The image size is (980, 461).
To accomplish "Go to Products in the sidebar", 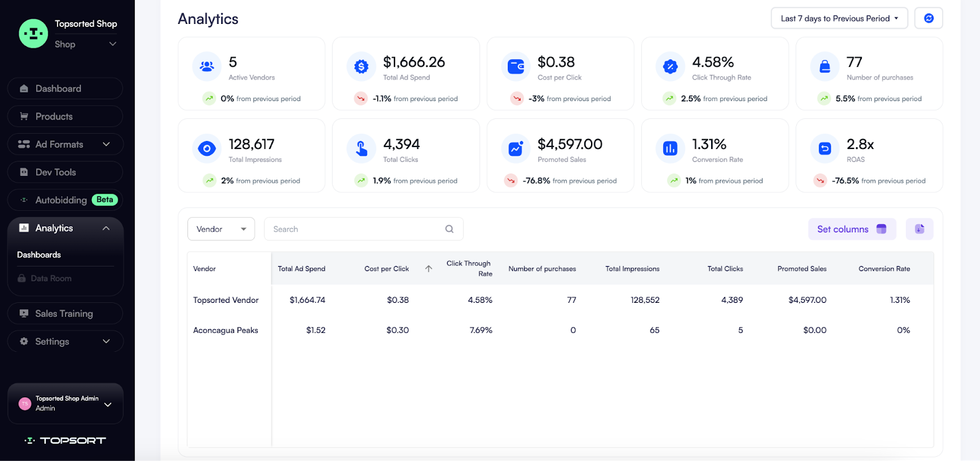I will [65, 116].
